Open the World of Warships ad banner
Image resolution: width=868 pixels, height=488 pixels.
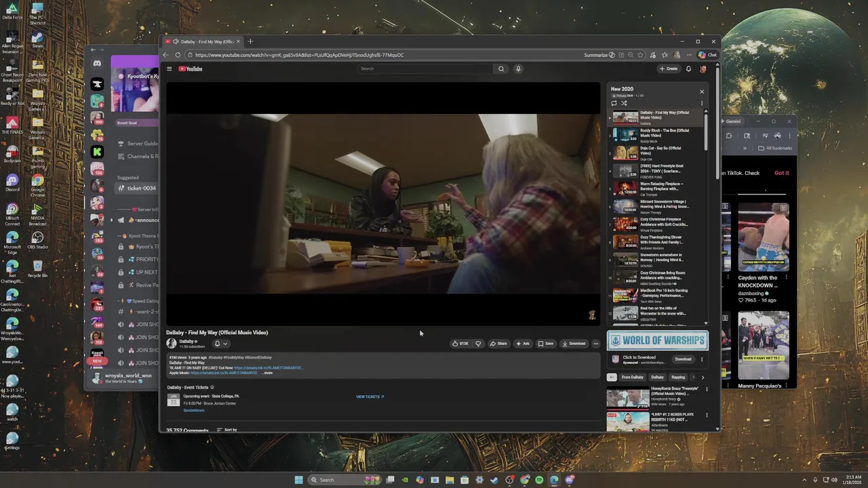[x=657, y=340]
